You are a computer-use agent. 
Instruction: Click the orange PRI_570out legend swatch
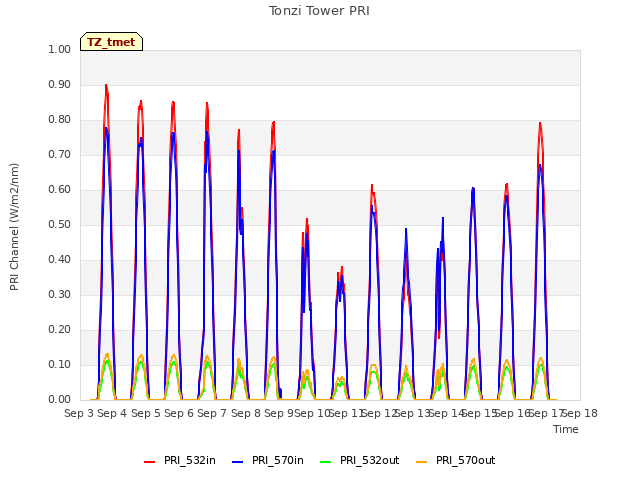pos(422,462)
